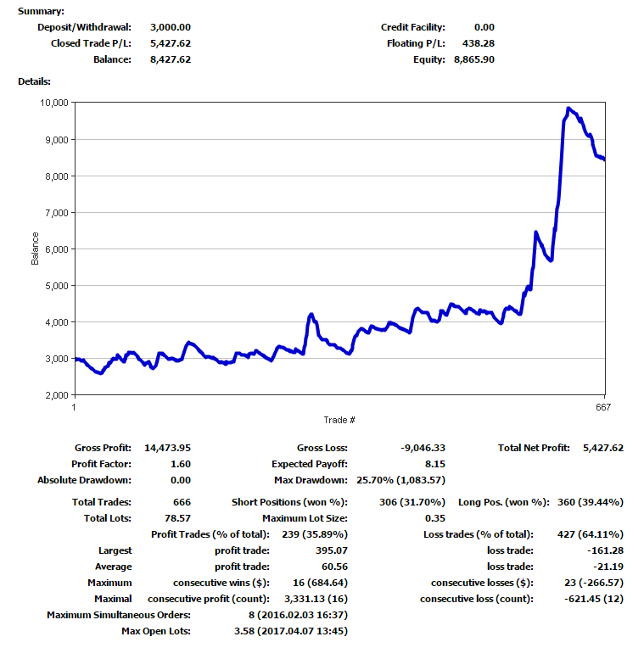This screenshot has width=644, height=659.
Task: Click the Profit Factor value 1.60
Action: point(180,464)
